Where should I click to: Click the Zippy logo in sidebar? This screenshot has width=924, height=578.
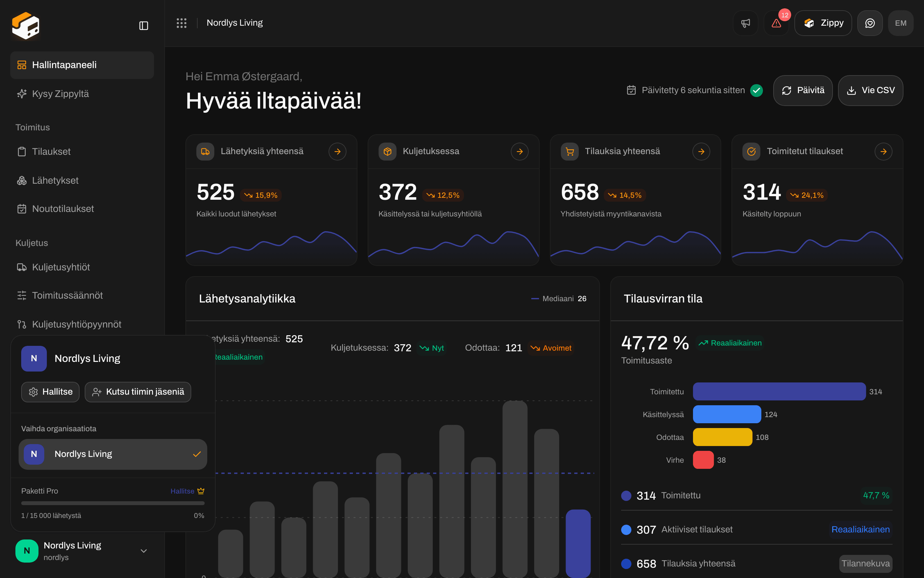pos(26,26)
